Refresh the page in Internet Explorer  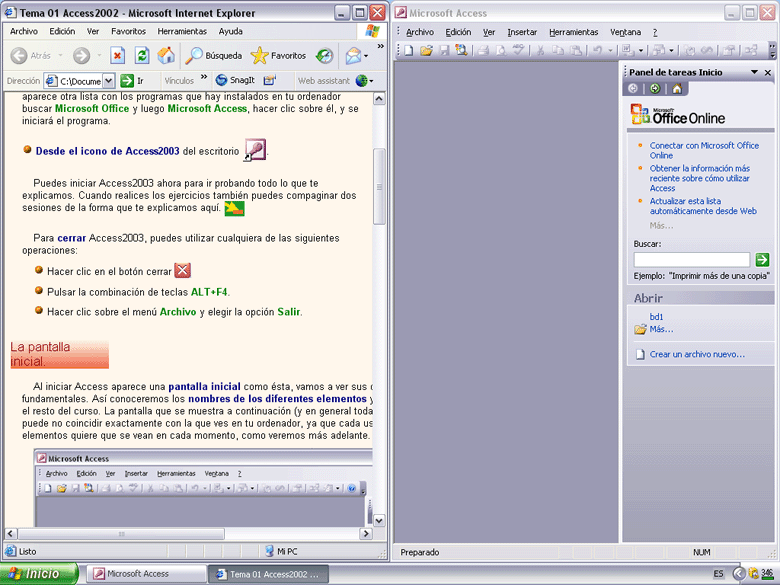pos(142,56)
